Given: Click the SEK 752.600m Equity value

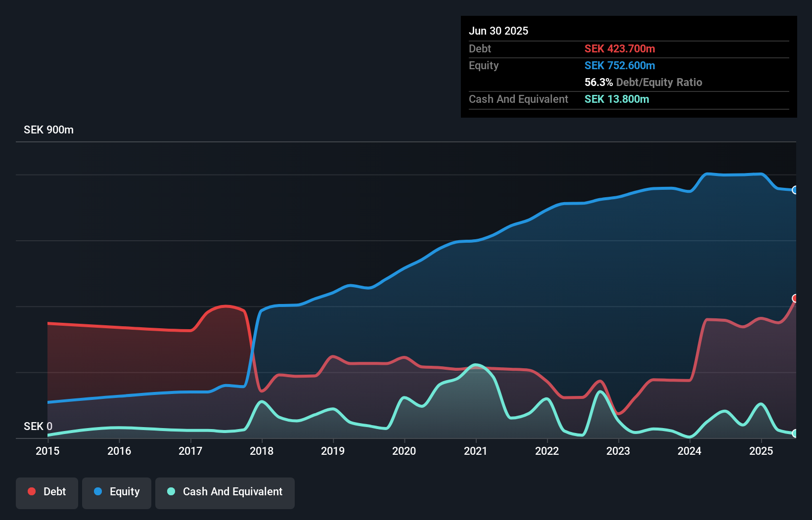Looking at the screenshot, I should click(x=620, y=65).
